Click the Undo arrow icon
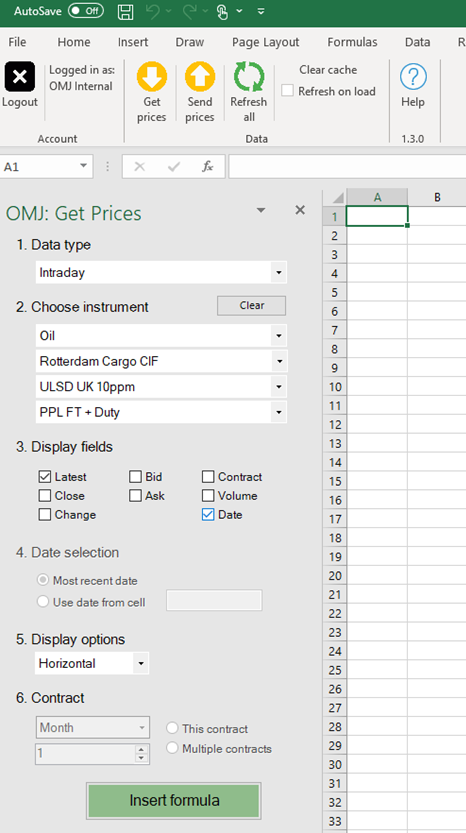 [153, 11]
